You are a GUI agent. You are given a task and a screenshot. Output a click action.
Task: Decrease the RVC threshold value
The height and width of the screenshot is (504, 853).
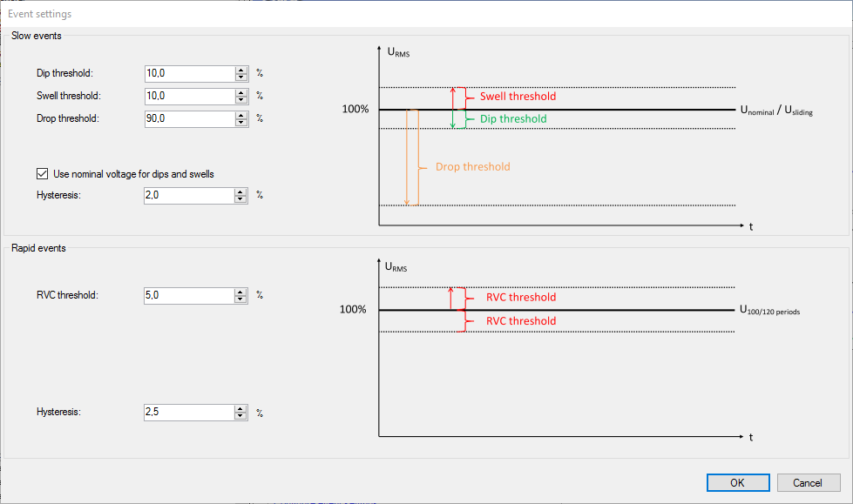241,299
